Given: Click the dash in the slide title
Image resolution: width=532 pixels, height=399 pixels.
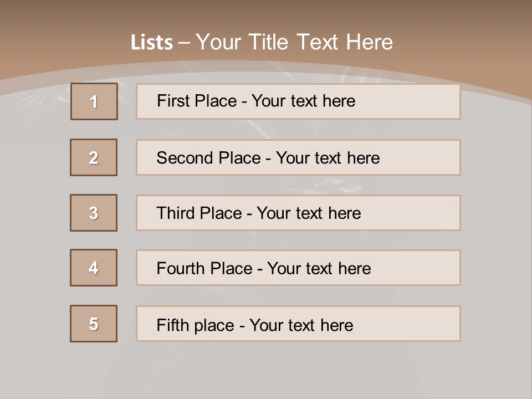Looking at the screenshot, I should (x=184, y=43).
